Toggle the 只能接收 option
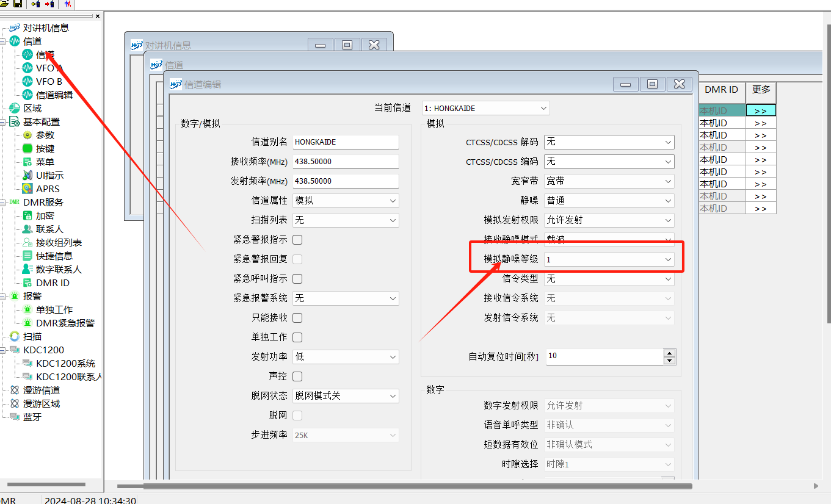The width and height of the screenshot is (831, 504). (297, 317)
